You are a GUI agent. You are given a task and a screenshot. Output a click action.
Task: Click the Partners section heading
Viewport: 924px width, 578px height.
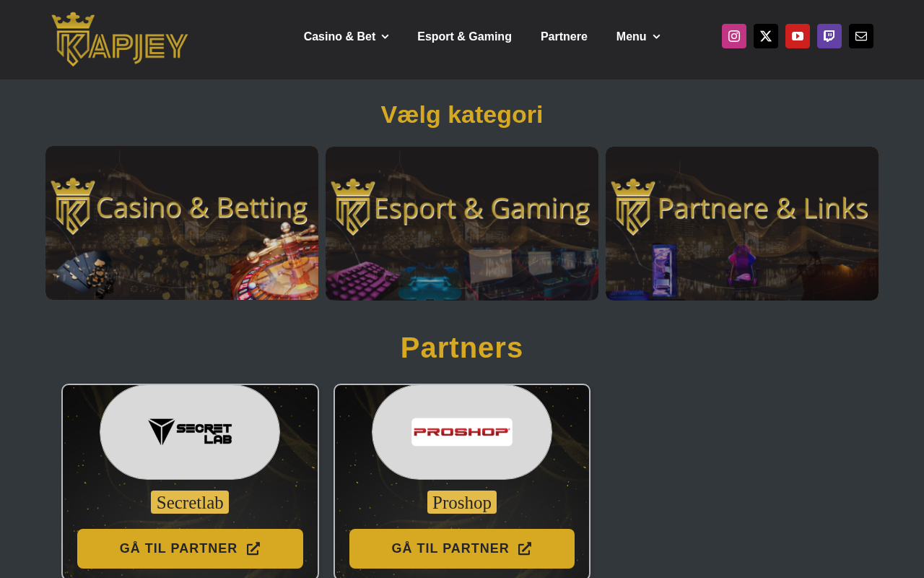(462, 348)
